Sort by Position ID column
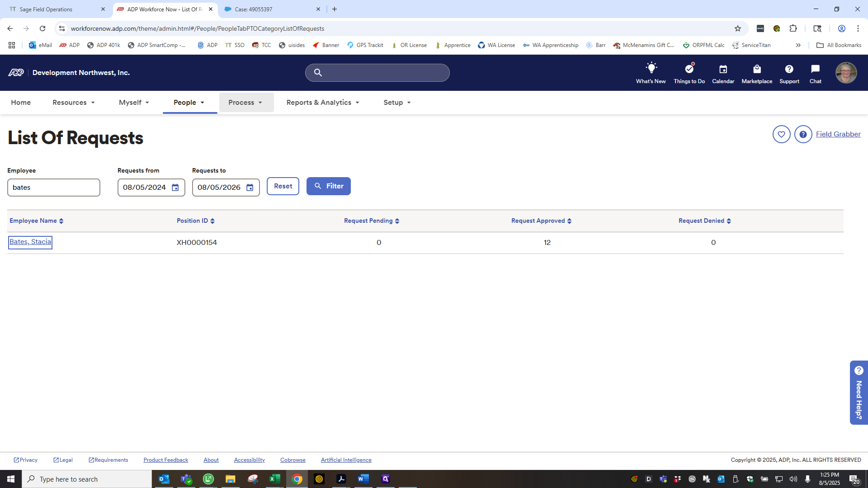This screenshot has width=868, height=488. pyautogui.click(x=196, y=221)
